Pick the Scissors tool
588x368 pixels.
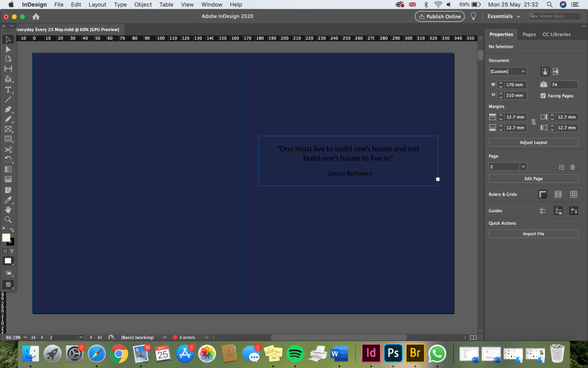pos(8,149)
